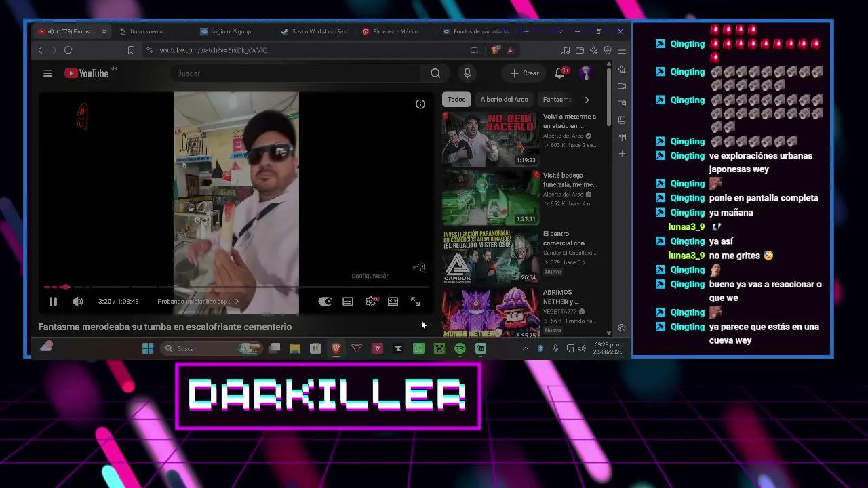Screen dimensions: 868x488
Task: Open the reading list in the browser sidebar
Action: (622, 137)
